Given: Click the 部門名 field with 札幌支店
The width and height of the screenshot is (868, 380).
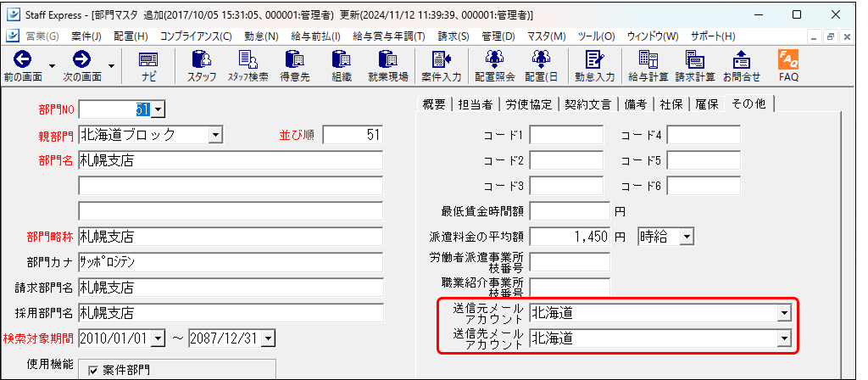Looking at the screenshot, I should pos(231,160).
